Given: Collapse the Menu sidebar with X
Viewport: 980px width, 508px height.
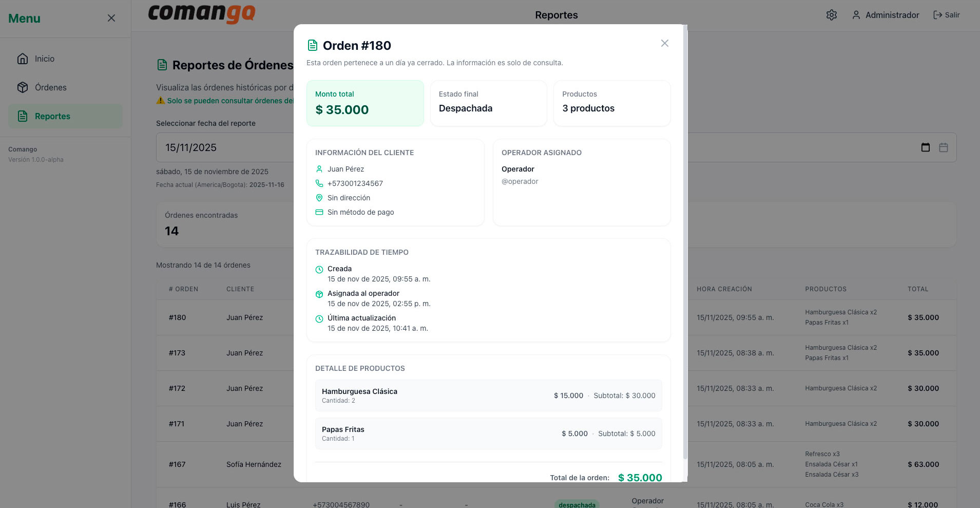Looking at the screenshot, I should coord(111,18).
